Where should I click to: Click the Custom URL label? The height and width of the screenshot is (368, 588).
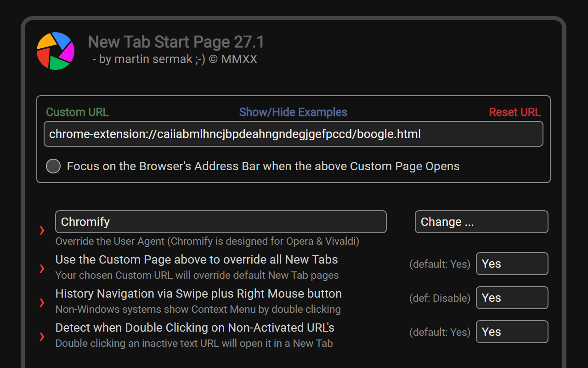point(78,112)
